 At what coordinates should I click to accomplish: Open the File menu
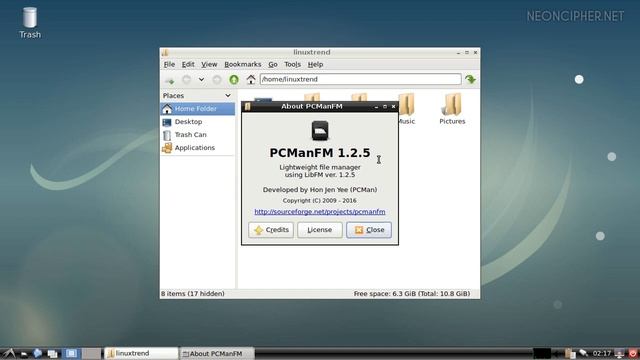click(x=169, y=64)
